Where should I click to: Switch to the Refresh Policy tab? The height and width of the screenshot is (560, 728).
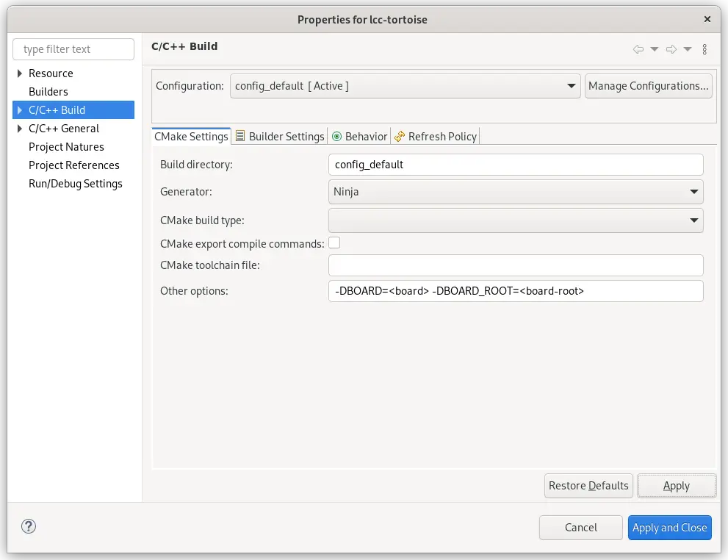pos(442,136)
